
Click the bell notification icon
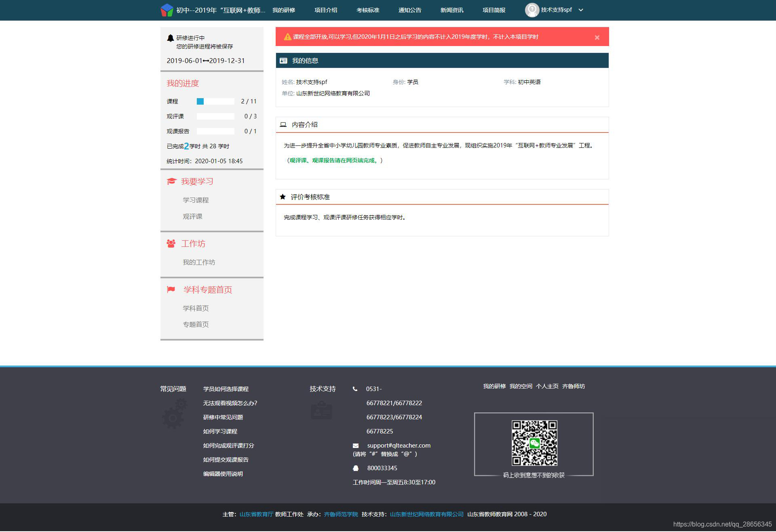(170, 38)
